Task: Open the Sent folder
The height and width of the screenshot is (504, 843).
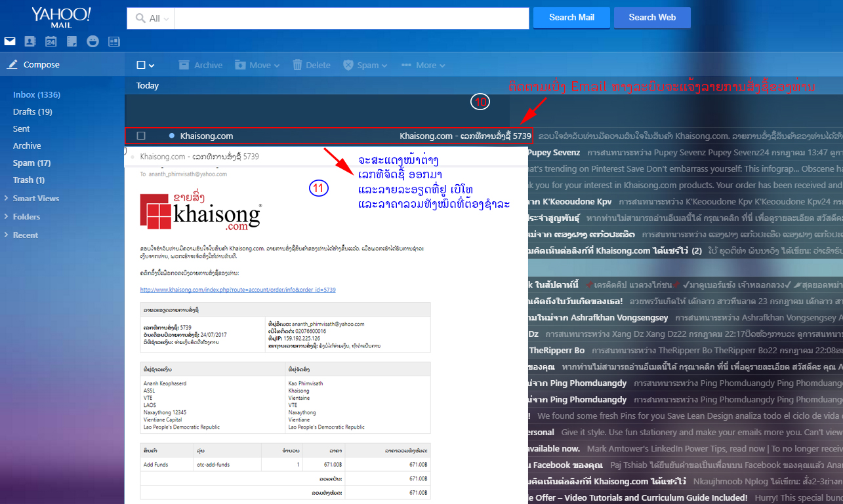Action: (22, 128)
